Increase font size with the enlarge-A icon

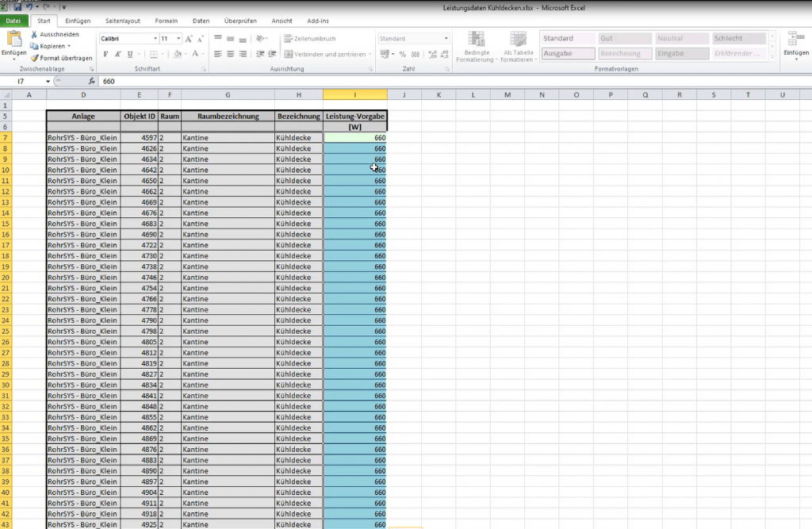(x=189, y=39)
